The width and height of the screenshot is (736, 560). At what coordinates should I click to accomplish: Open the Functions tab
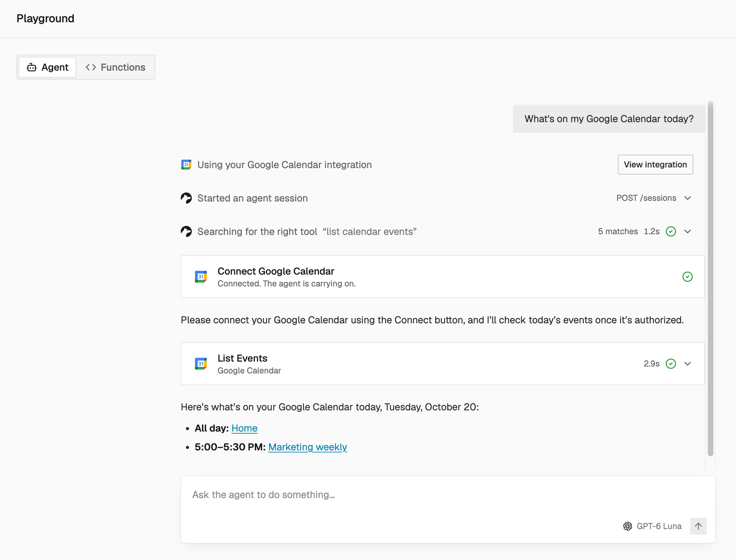(115, 67)
